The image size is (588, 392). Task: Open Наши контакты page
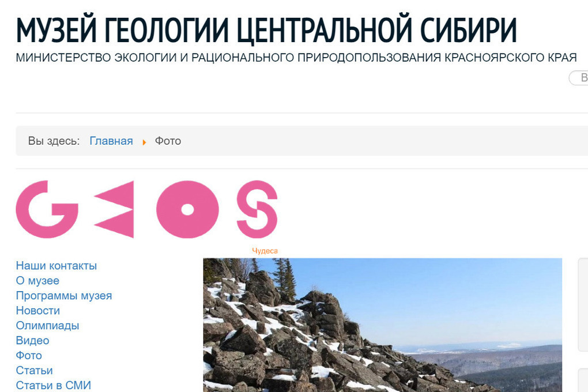tap(56, 266)
